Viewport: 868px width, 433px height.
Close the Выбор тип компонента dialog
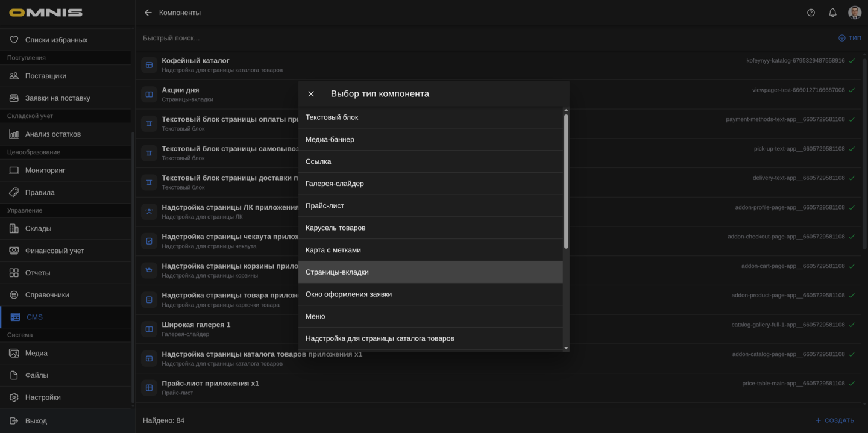click(311, 94)
